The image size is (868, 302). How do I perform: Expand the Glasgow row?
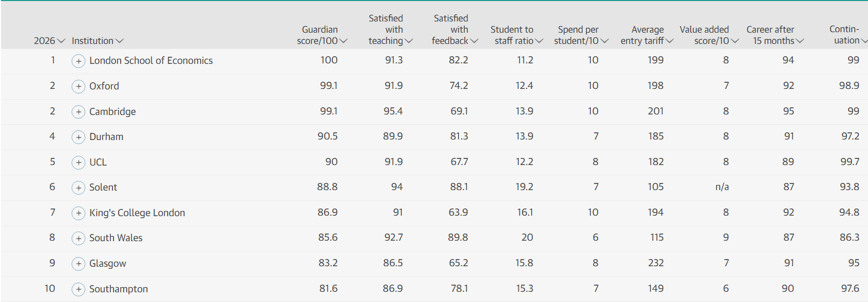(x=78, y=264)
